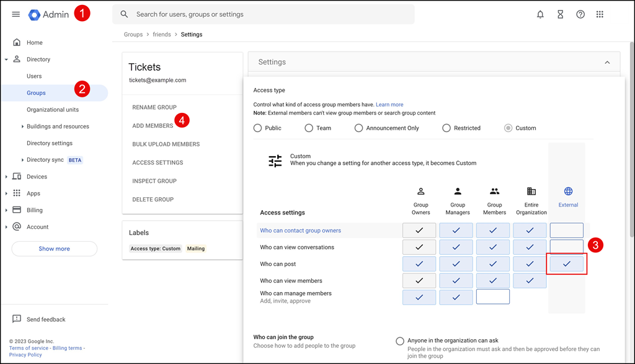Click the Home icon in sidebar
The height and width of the screenshot is (364, 635).
coord(17,43)
